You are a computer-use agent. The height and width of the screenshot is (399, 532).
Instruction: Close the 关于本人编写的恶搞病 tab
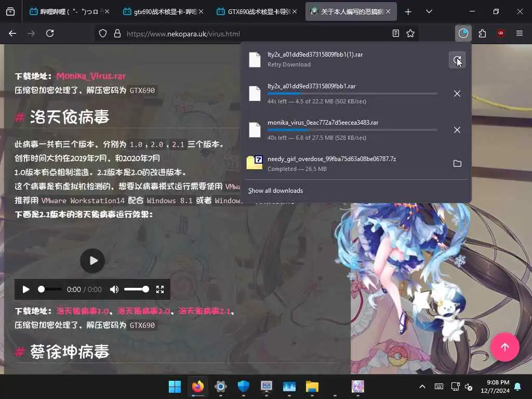click(x=388, y=11)
